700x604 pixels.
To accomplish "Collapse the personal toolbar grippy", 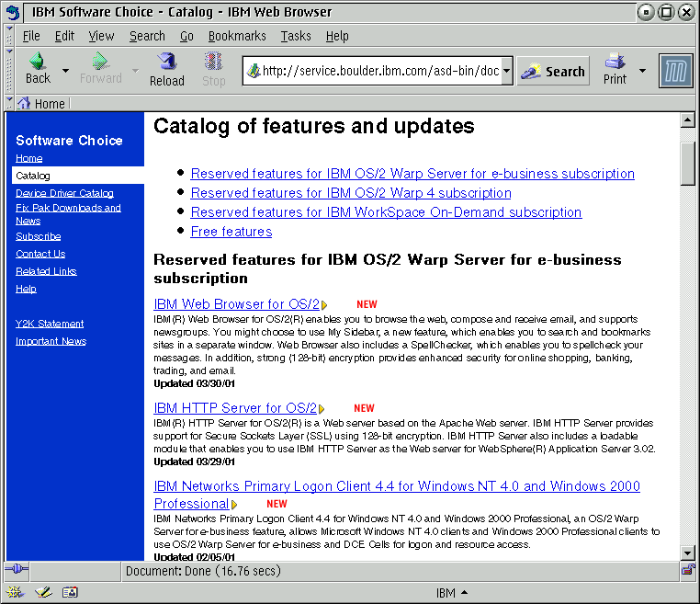I will coord(9,103).
